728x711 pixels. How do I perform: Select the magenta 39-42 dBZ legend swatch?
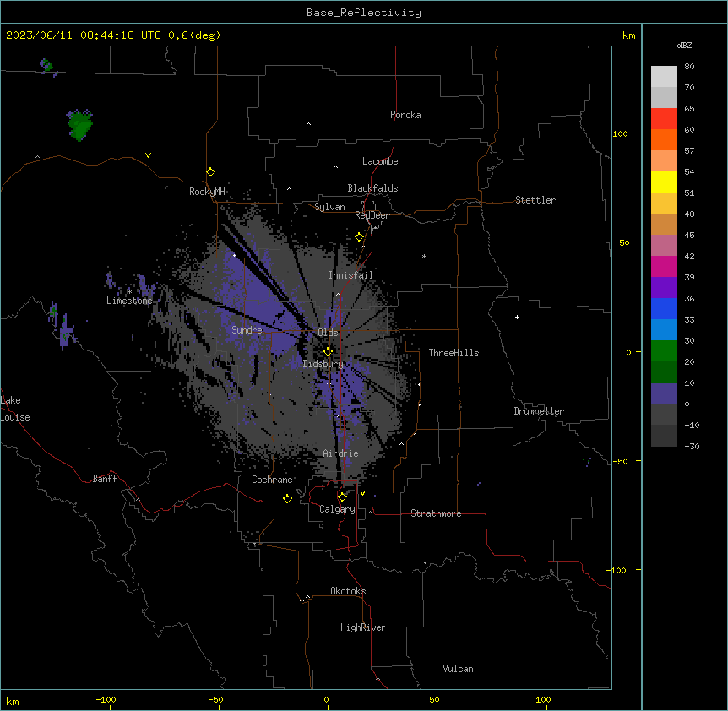[x=664, y=266]
